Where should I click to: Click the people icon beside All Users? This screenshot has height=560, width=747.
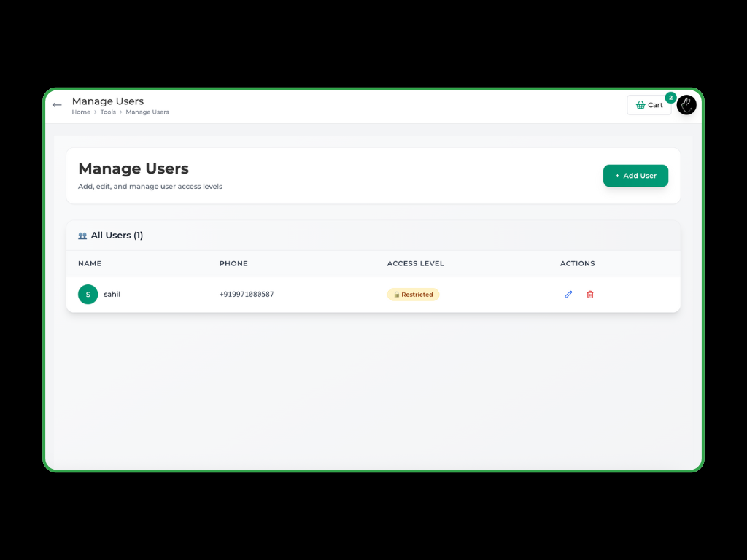click(82, 236)
